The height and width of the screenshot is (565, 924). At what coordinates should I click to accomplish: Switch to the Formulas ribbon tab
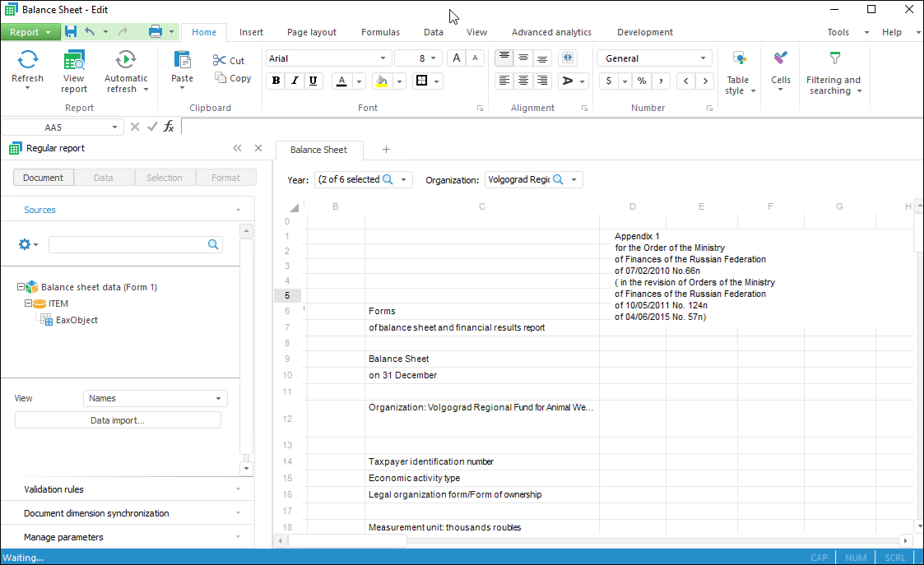pos(380,32)
